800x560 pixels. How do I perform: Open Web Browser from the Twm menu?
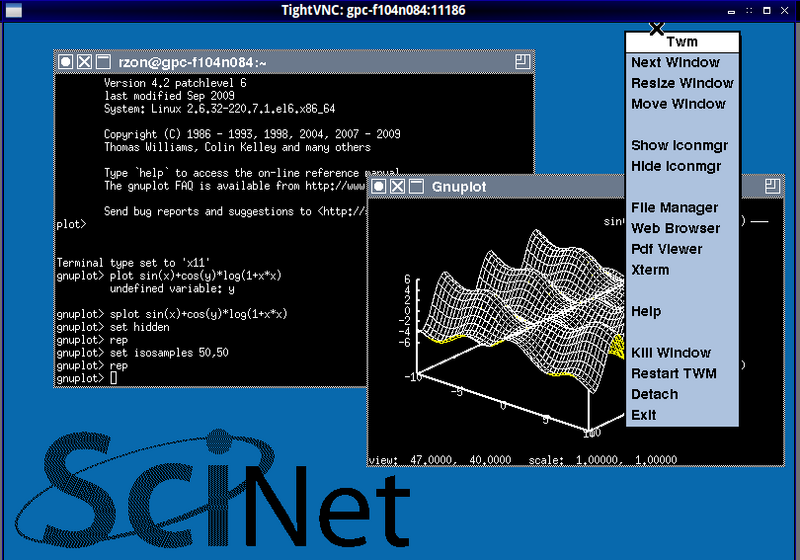(682, 228)
